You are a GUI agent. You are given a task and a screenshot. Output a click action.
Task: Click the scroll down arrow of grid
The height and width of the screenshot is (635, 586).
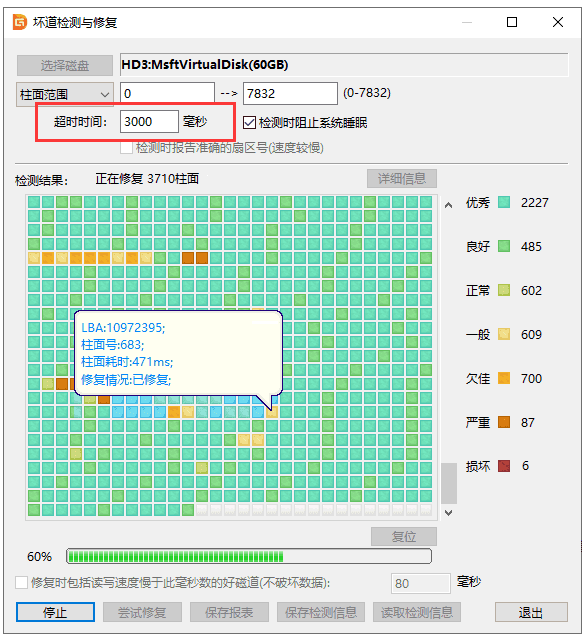(448, 513)
